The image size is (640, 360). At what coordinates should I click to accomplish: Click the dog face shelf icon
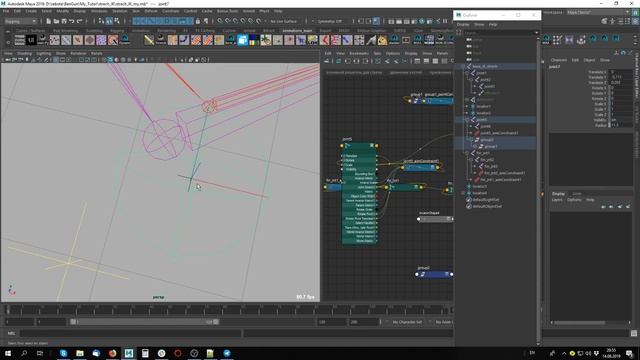pos(382,40)
